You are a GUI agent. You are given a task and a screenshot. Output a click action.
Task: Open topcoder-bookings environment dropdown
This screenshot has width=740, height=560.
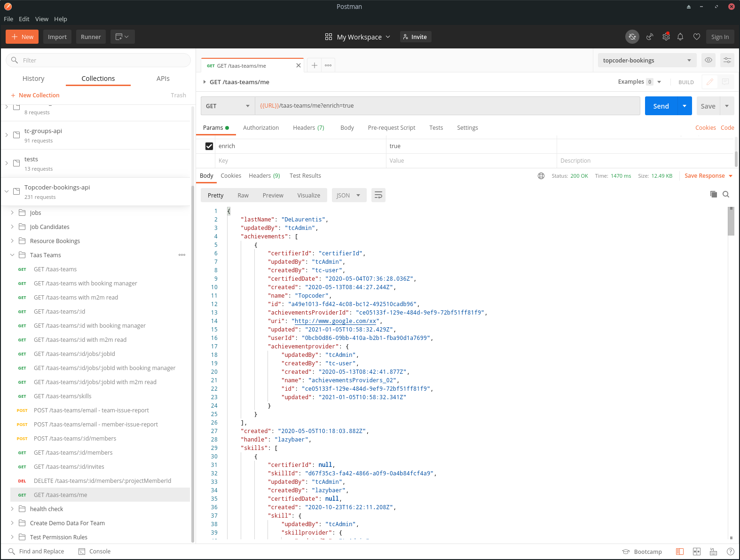click(647, 60)
